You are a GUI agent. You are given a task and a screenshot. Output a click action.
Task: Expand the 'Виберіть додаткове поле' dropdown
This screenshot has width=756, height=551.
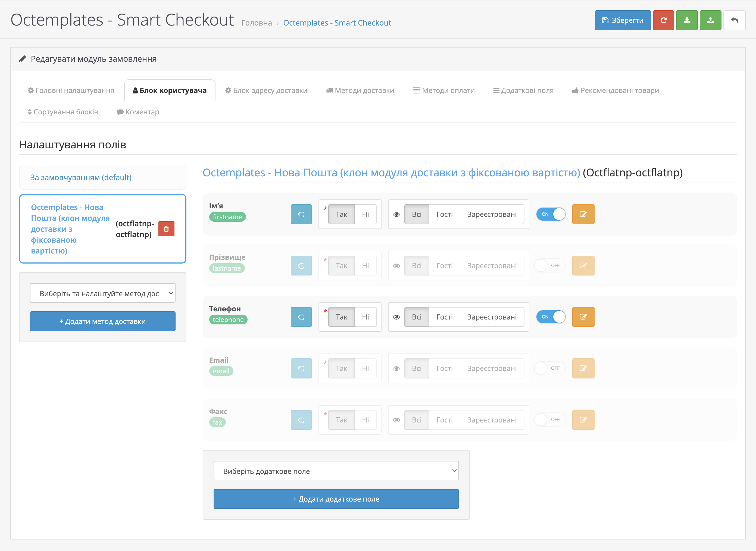click(336, 471)
